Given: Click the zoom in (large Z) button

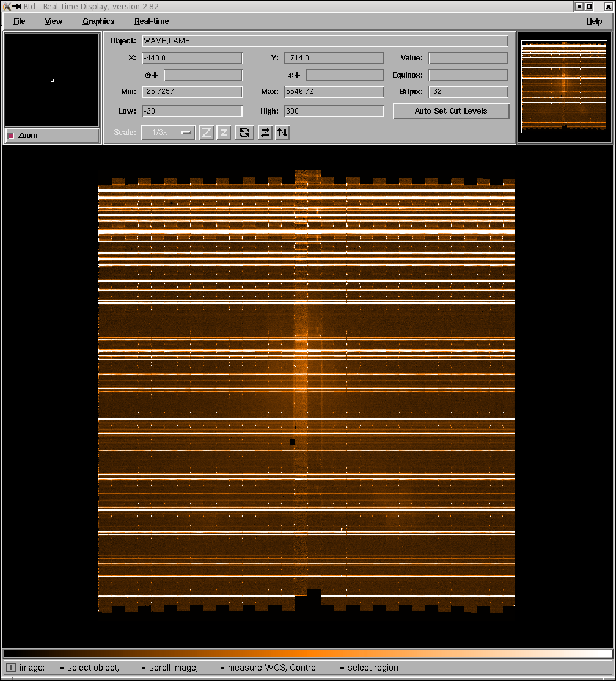Looking at the screenshot, I should pyautogui.click(x=207, y=133).
